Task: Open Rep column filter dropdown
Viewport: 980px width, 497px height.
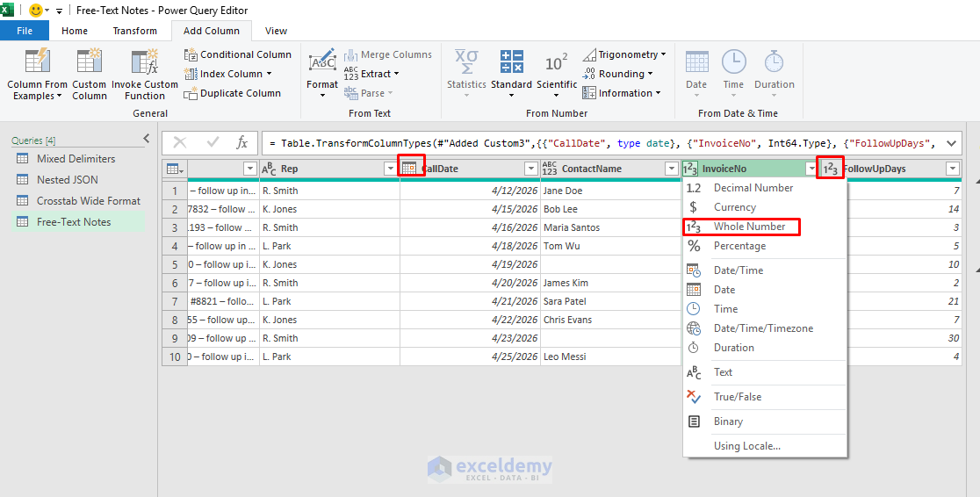Action: pyautogui.click(x=391, y=169)
